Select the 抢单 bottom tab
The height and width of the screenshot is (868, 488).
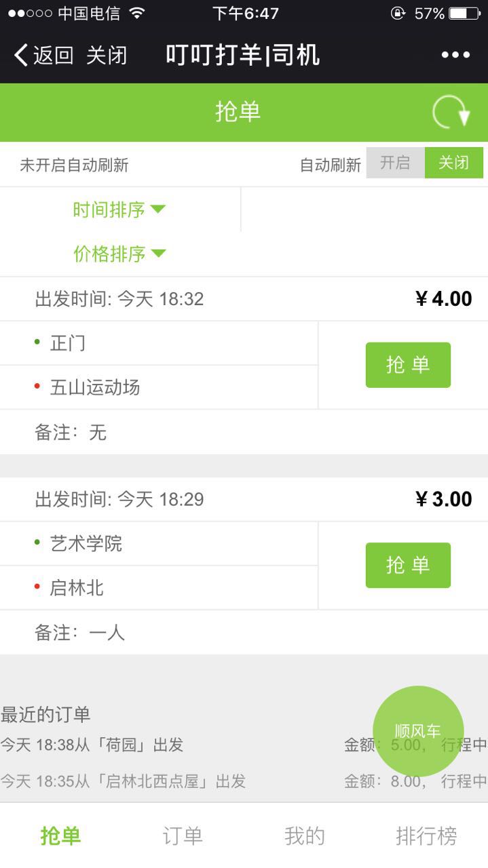coord(60,835)
